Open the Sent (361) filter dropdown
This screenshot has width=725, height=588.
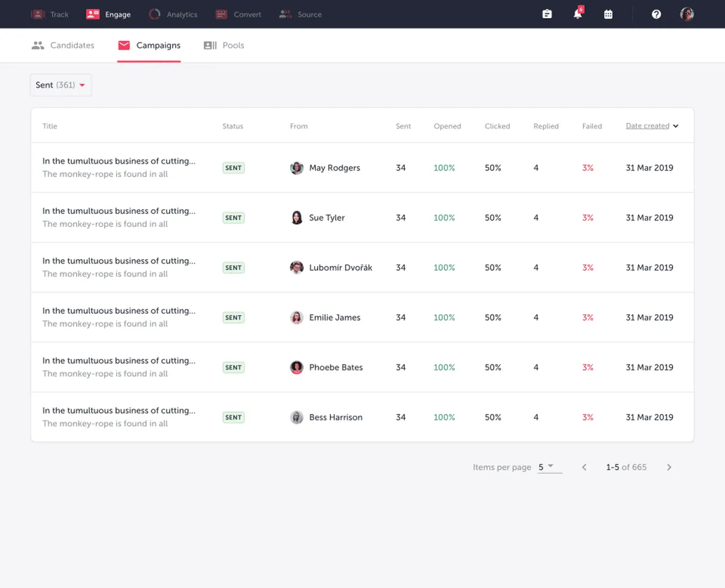pos(60,85)
